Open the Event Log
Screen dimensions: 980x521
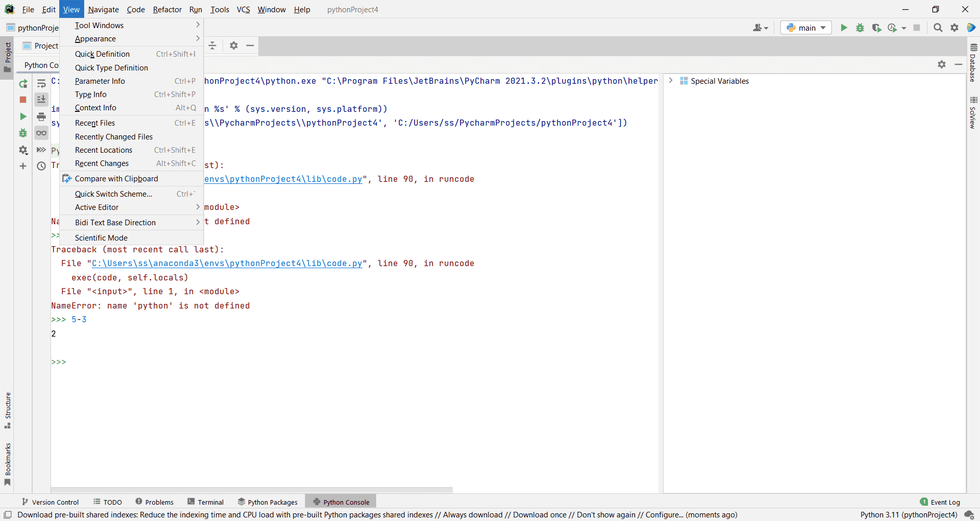click(x=940, y=502)
